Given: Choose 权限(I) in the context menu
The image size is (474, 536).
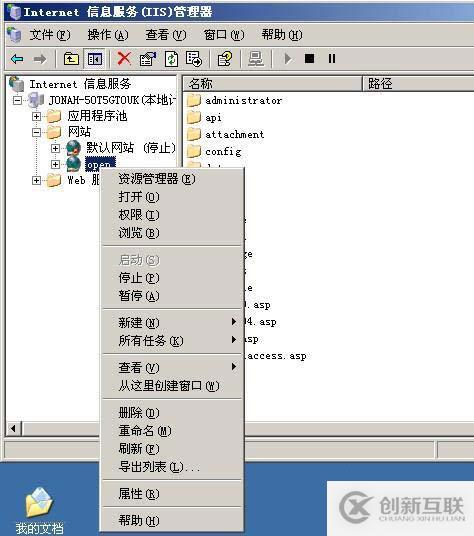Looking at the screenshot, I should (x=173, y=215).
